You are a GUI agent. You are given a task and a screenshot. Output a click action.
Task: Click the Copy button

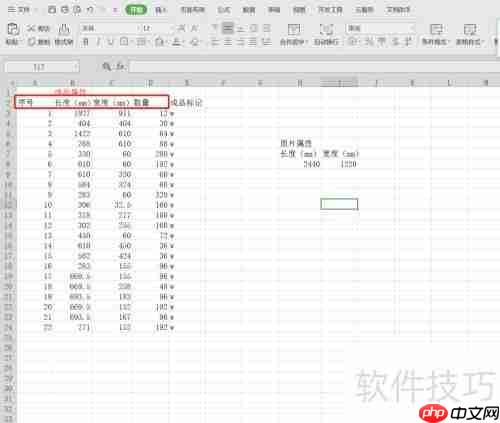pyautogui.click(x=39, y=42)
